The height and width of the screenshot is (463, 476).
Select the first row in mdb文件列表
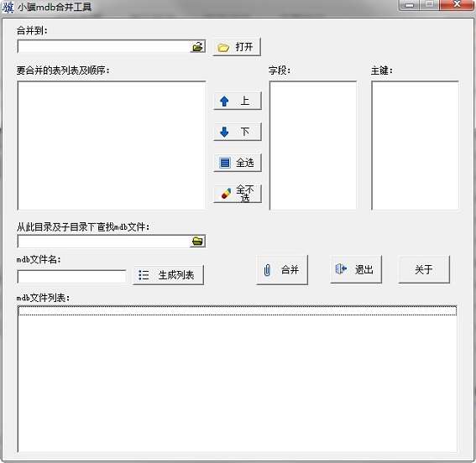(x=238, y=311)
